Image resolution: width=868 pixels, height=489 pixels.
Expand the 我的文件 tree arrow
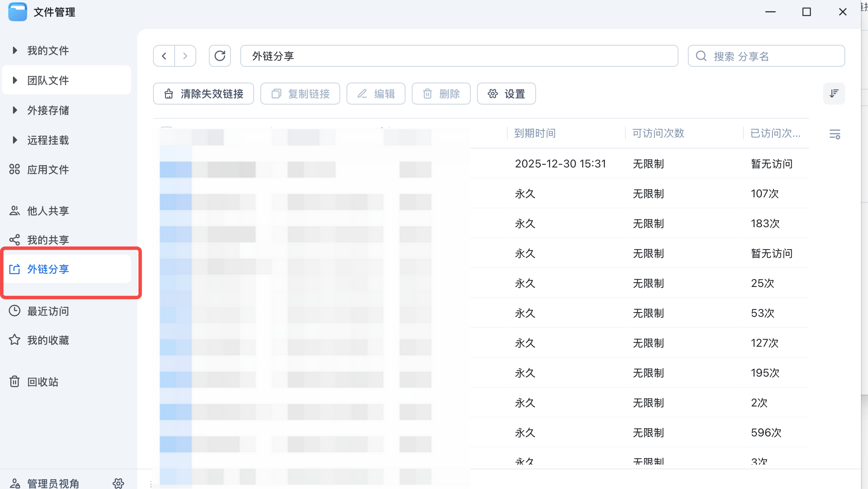pos(15,50)
